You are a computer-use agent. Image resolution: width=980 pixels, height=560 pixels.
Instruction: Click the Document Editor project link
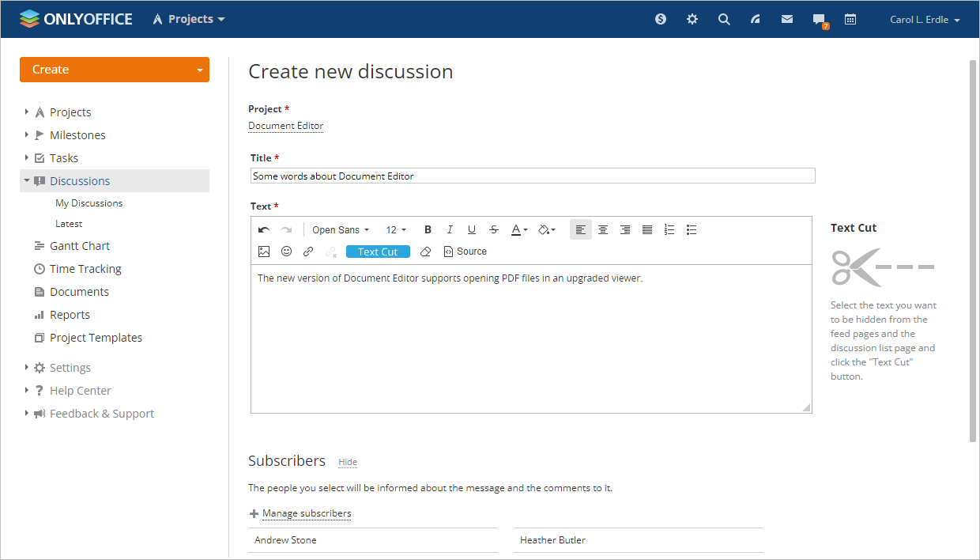[285, 126]
